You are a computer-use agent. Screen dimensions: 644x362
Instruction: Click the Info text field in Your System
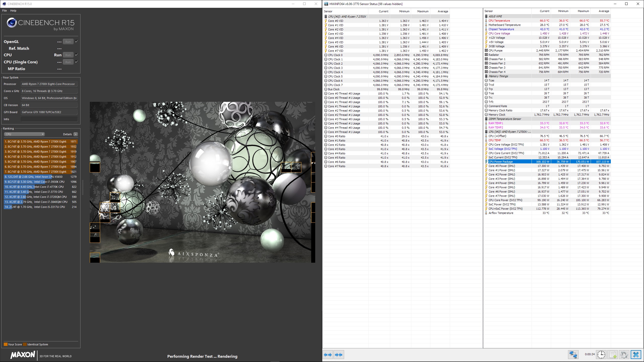click(x=49, y=119)
